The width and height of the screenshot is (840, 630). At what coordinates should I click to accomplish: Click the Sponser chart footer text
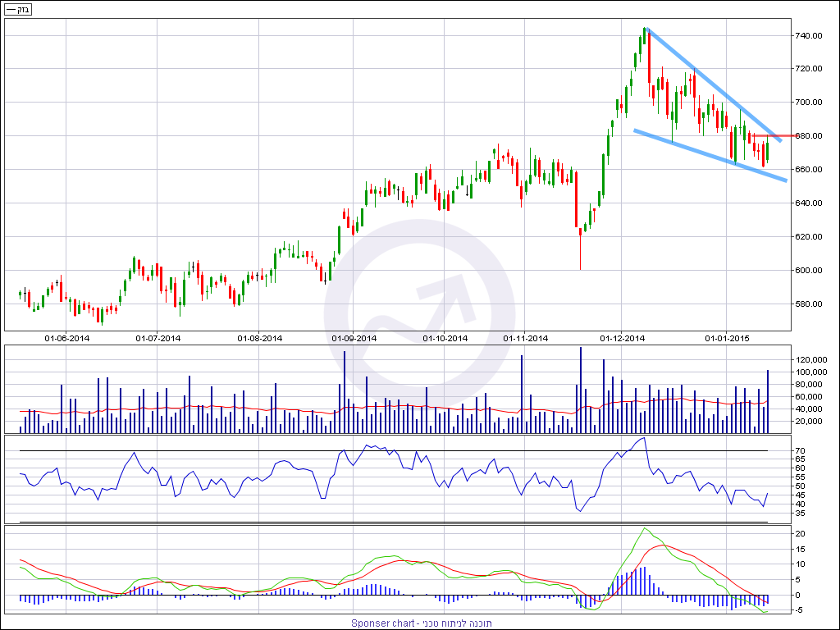tap(422, 623)
